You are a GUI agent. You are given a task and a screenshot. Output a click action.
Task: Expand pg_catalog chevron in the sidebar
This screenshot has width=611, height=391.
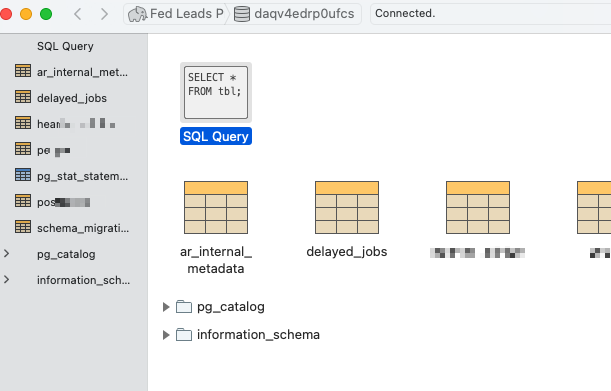tap(7, 254)
